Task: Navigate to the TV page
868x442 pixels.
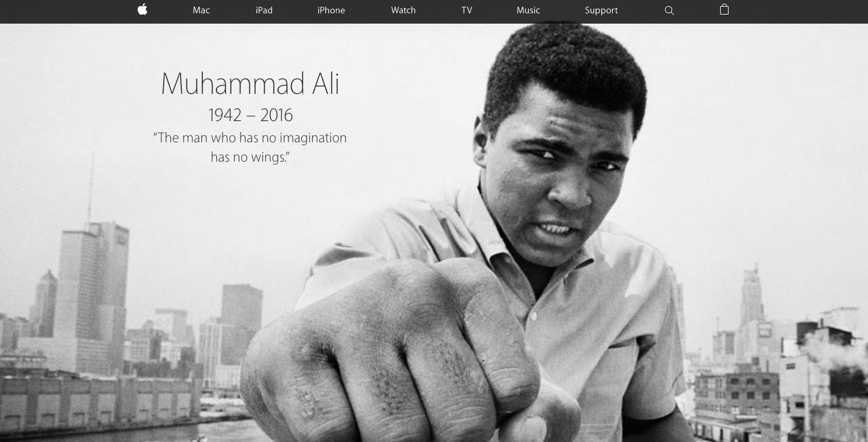Action: [x=467, y=10]
